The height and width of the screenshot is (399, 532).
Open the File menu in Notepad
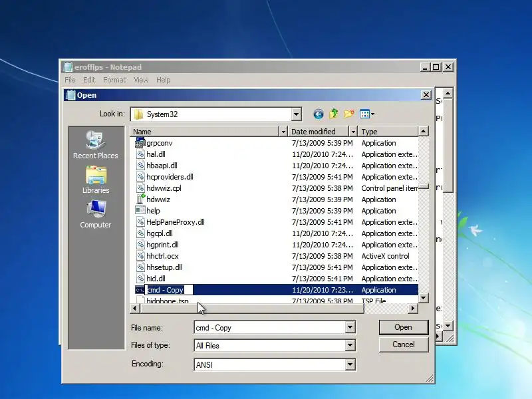(70, 80)
